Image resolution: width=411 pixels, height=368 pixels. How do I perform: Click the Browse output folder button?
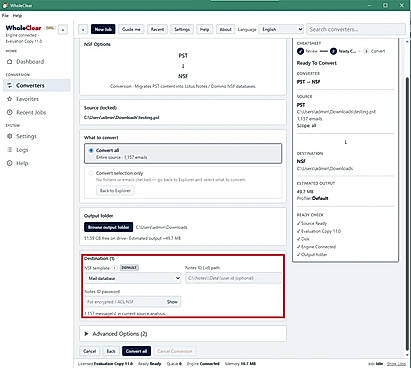tap(108, 227)
